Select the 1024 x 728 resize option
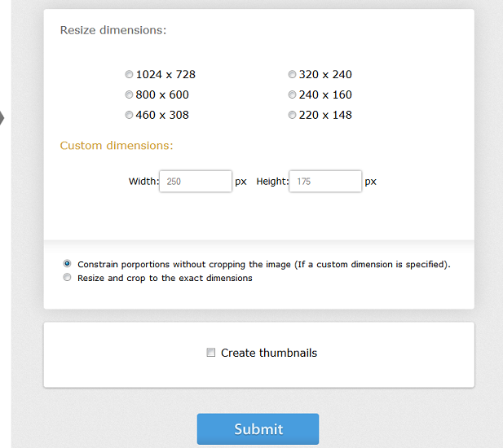The width and height of the screenshot is (503, 448). [129, 74]
